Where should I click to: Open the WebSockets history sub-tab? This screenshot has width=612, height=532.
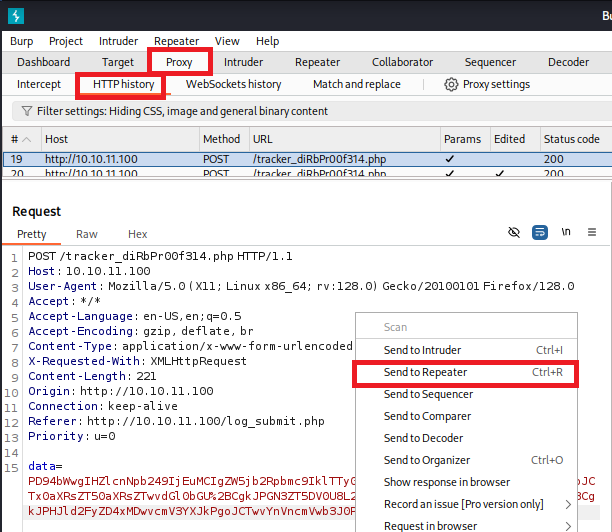tap(233, 84)
